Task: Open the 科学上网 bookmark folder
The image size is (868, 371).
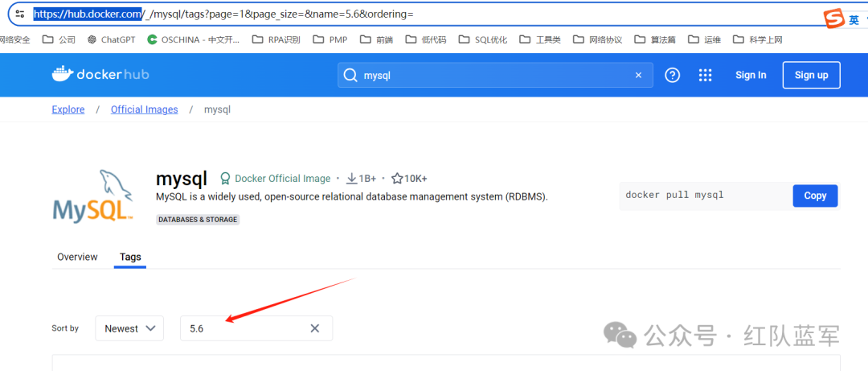Action: (x=757, y=39)
